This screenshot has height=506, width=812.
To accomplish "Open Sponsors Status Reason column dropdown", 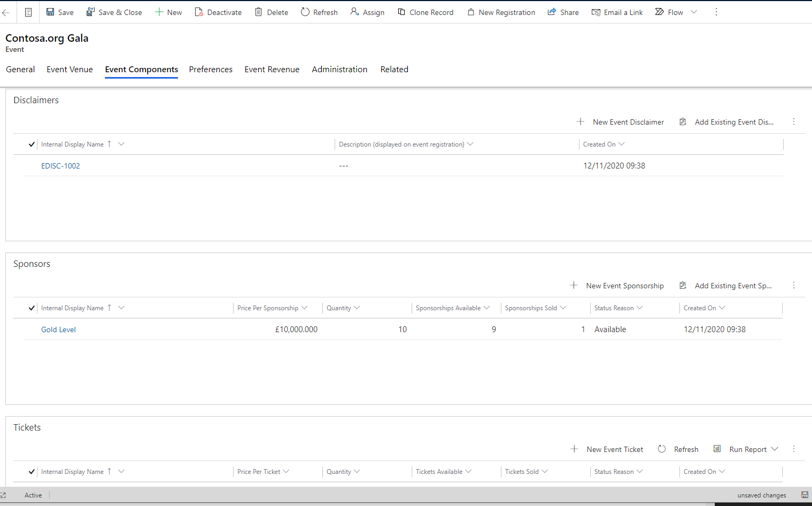I will click(640, 308).
